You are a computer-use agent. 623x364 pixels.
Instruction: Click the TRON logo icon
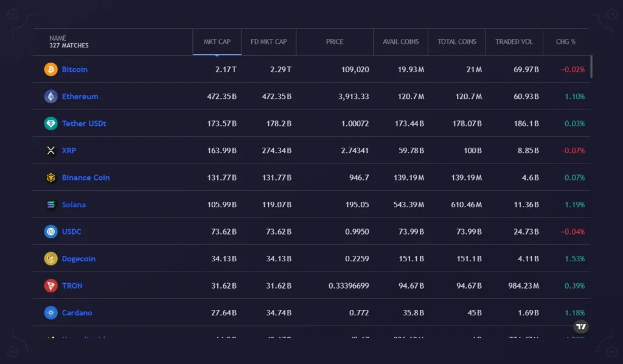(50, 286)
